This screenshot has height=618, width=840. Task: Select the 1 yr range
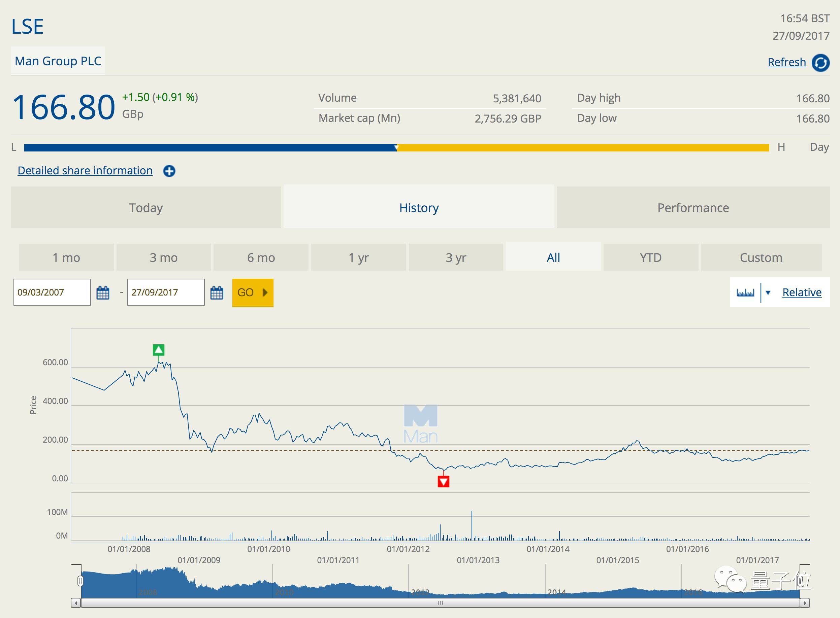(x=359, y=257)
